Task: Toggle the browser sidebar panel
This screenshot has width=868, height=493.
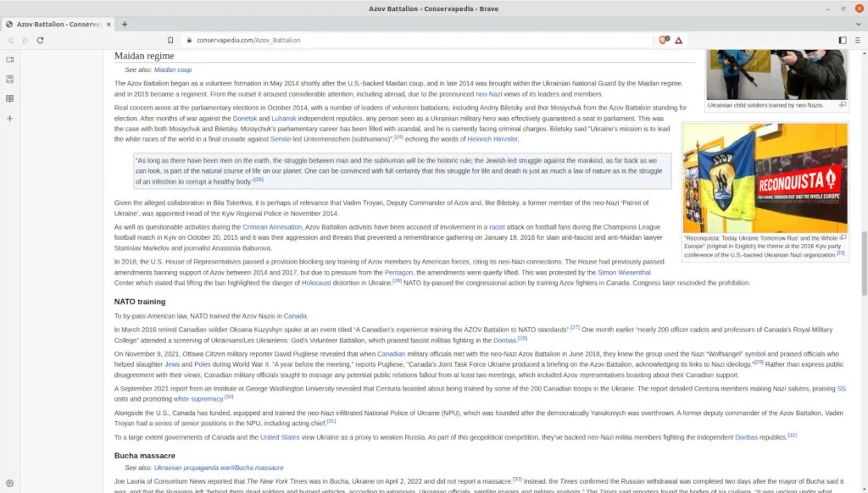Action: point(843,40)
